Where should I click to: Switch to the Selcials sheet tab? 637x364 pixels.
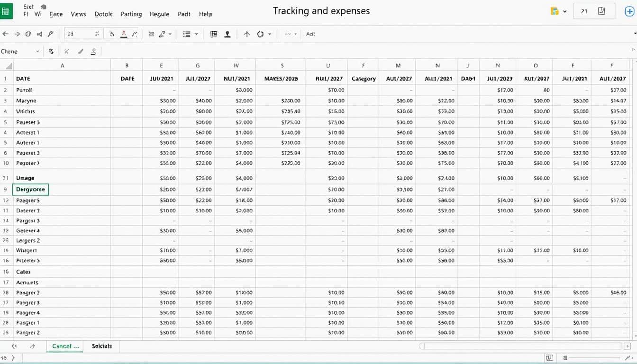pos(102,346)
